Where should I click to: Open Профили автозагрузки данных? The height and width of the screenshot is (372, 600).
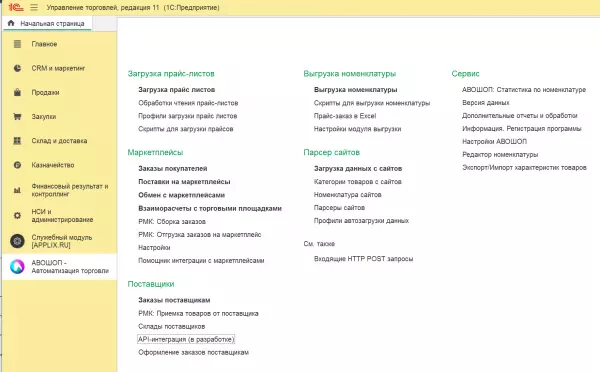coord(361,221)
